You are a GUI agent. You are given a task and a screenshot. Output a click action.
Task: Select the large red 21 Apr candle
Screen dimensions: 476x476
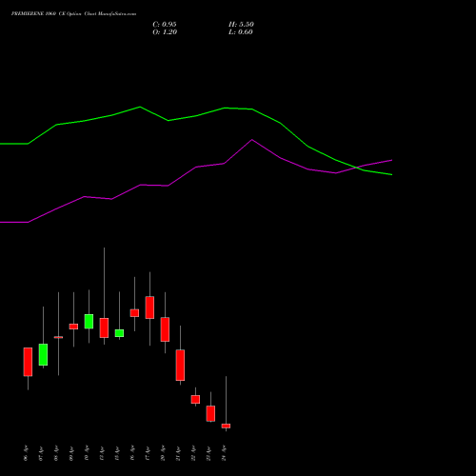[180, 365]
